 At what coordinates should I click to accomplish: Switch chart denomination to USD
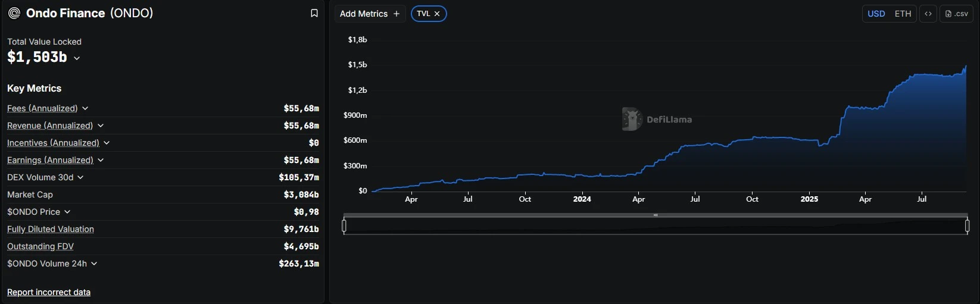point(876,14)
